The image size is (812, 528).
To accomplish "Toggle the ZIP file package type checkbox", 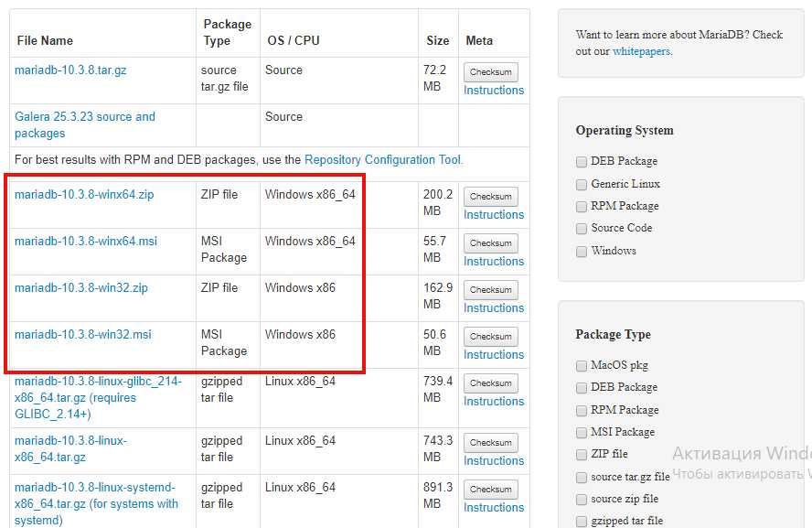I will pyautogui.click(x=582, y=454).
